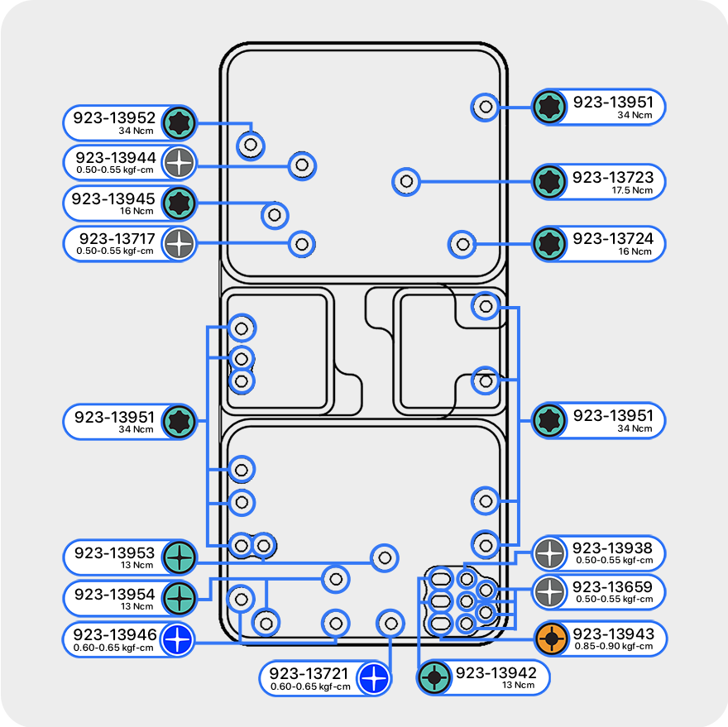Screen dimensions: 728x727
Task: Click the Torx icon beside 923-13723
Action: click(x=548, y=181)
